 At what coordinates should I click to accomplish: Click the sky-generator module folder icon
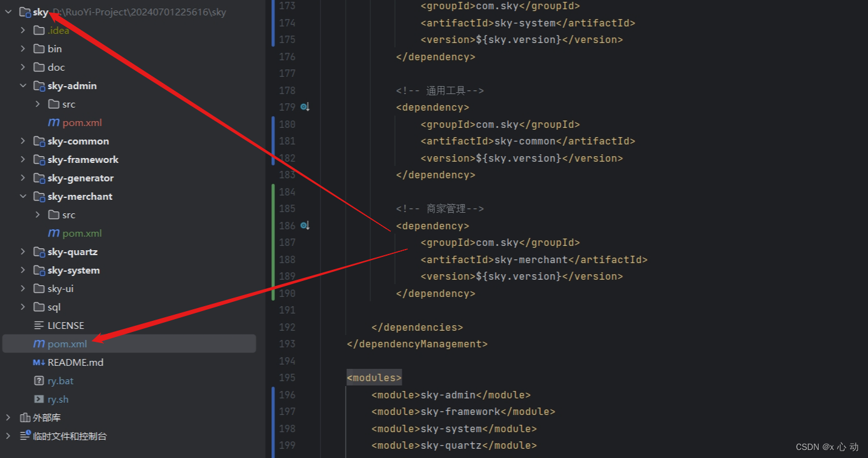(x=39, y=178)
